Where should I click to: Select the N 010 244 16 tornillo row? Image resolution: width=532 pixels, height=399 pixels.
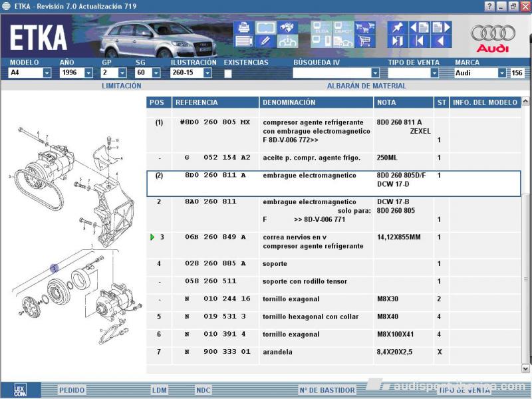[x=334, y=303]
